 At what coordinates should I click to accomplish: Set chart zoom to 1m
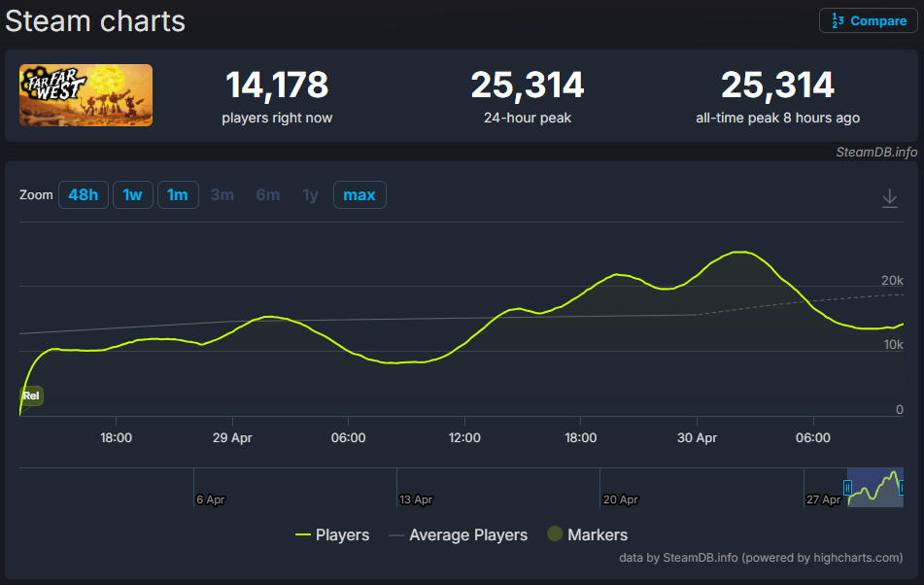point(178,195)
